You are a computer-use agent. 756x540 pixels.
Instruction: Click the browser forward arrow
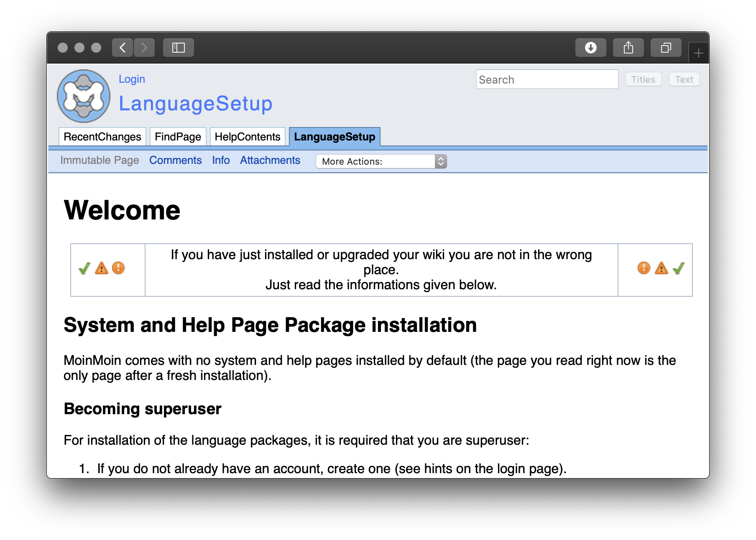pyautogui.click(x=144, y=48)
